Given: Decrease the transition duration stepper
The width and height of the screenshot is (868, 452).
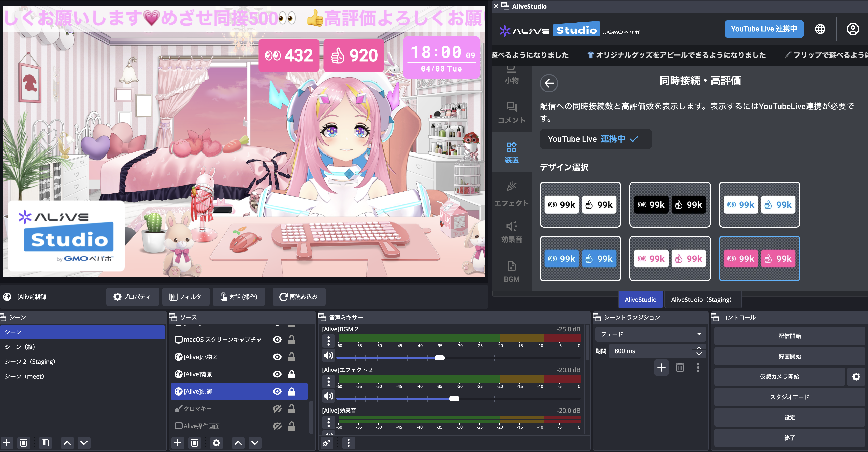Looking at the screenshot, I should click(x=699, y=354).
